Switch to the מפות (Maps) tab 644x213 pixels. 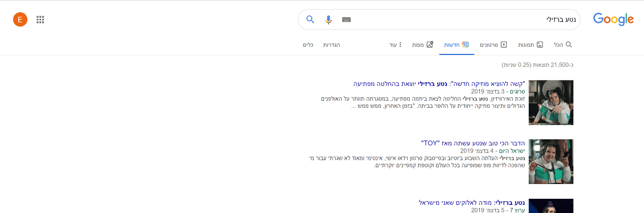pyautogui.click(x=422, y=45)
